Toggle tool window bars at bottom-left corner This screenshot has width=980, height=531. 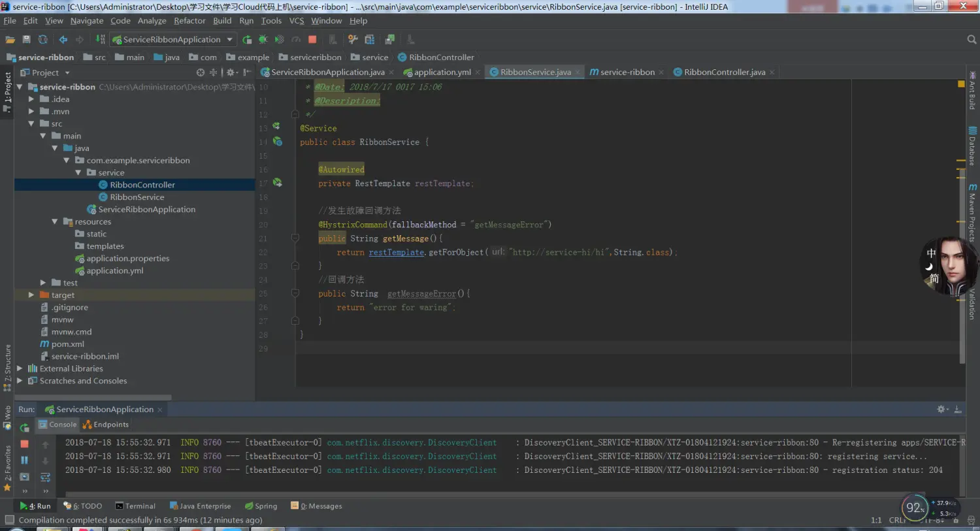click(x=9, y=520)
